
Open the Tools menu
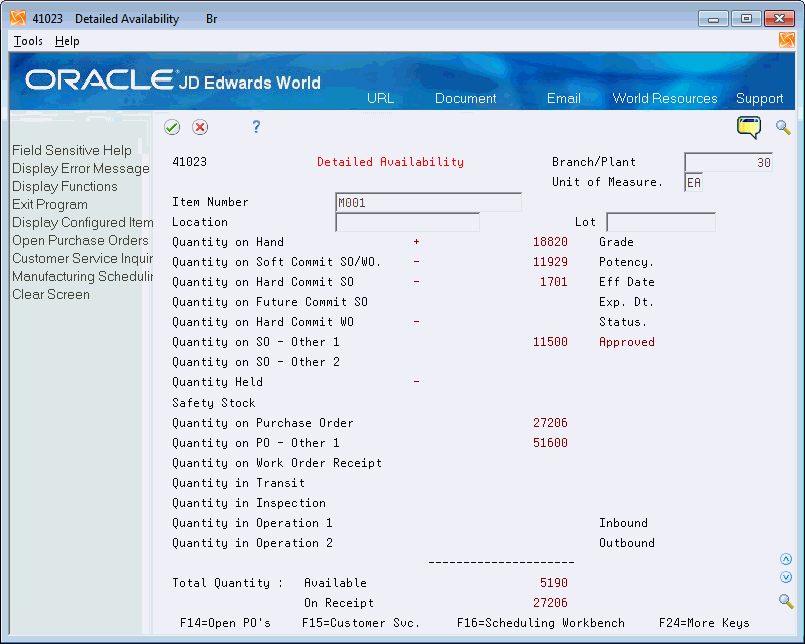click(28, 41)
